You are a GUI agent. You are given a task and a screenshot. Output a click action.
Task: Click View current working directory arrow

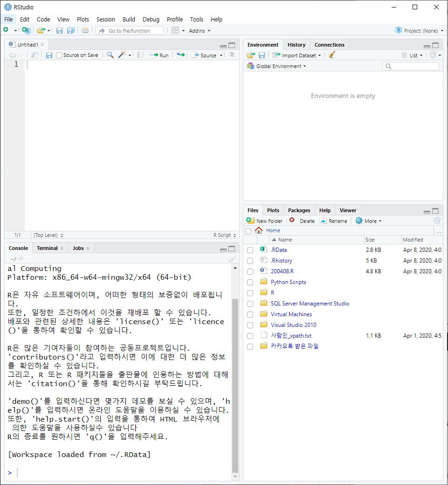coord(21,258)
